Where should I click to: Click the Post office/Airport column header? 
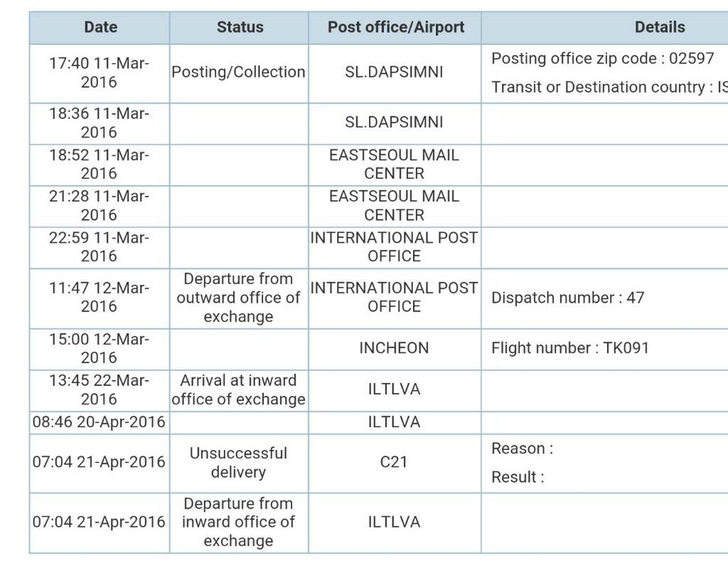point(395,28)
